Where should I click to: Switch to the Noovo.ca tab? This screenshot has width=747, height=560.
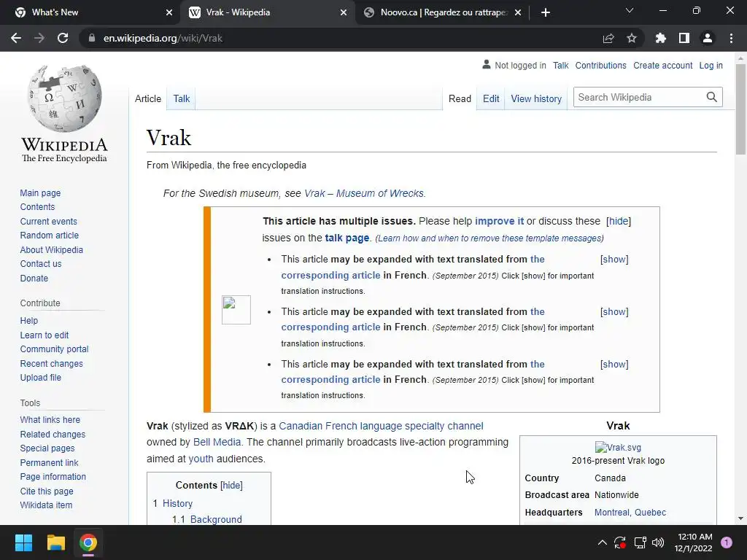pos(441,12)
